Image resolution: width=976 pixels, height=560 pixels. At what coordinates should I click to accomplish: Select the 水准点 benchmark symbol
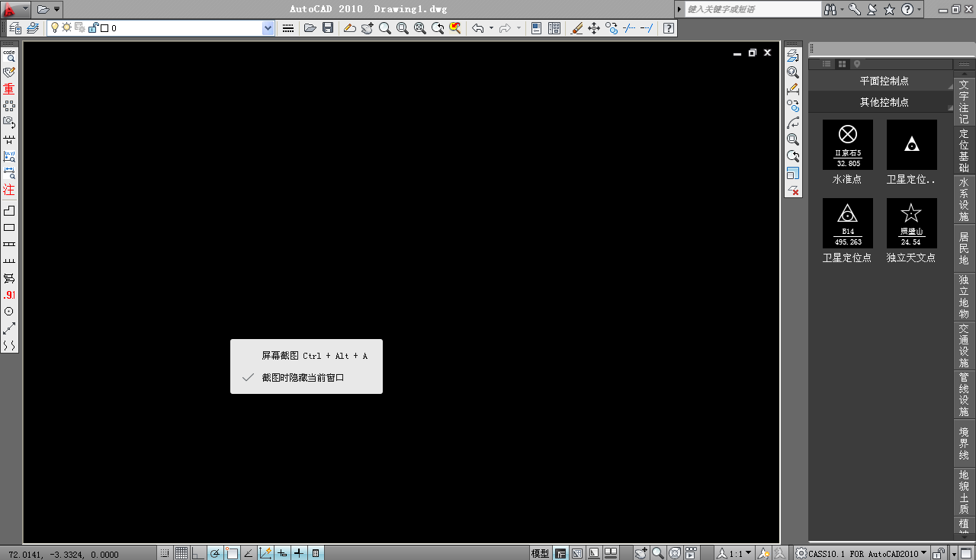847,145
